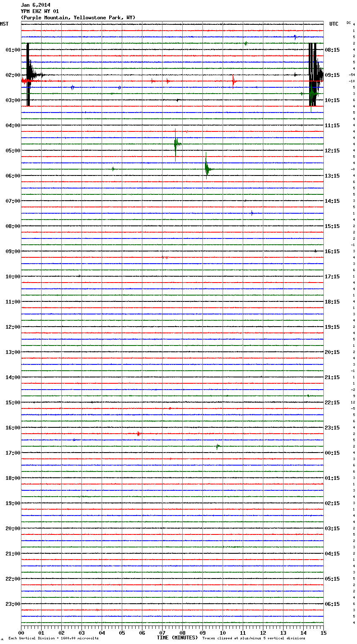This screenshot has width=357, height=644.
Task: Click the MST column header
Action: (x=4, y=24)
